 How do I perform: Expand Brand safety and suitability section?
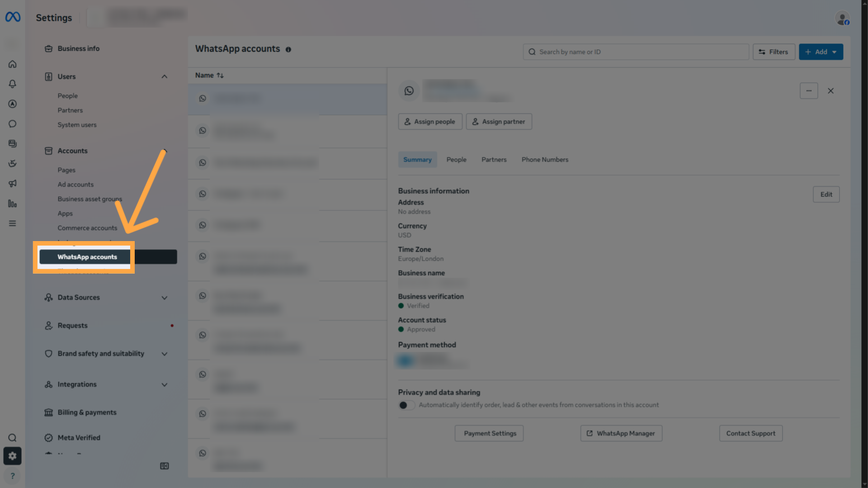point(165,354)
